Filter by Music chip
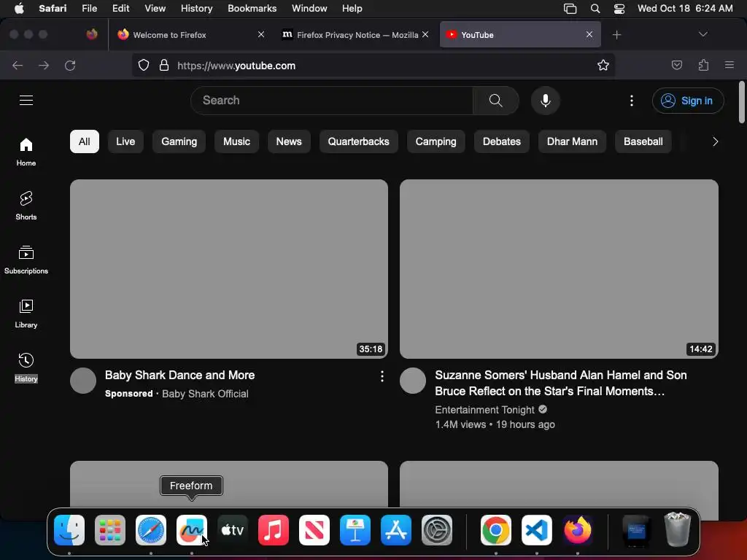Image resolution: width=747 pixels, height=560 pixels. click(x=236, y=141)
